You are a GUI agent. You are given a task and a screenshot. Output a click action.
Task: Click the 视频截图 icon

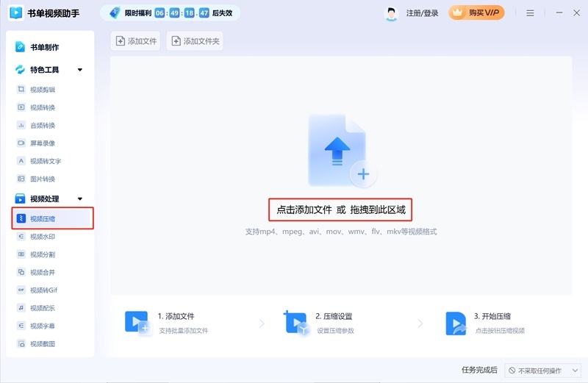[21, 343]
